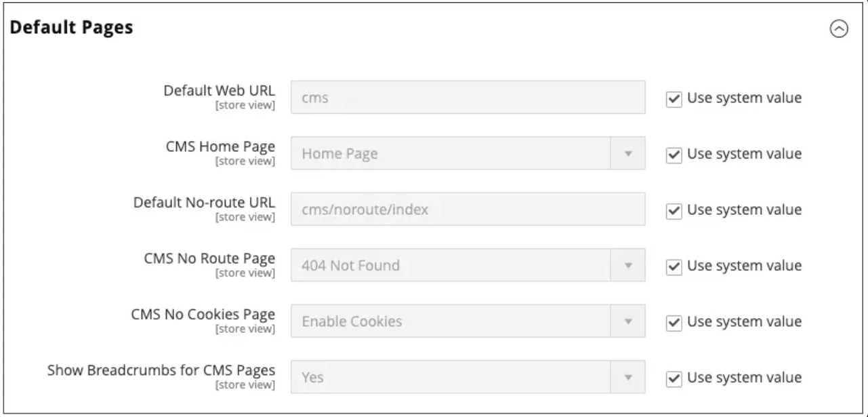Toggle Use system value for Show Breadcrumbs

pos(674,378)
